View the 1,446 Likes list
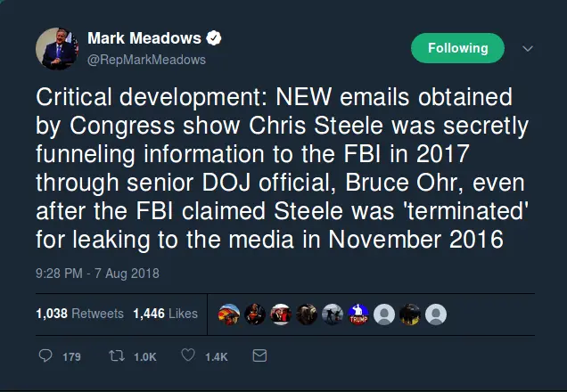Viewport: 567px width, 392px height. pyautogui.click(x=165, y=314)
